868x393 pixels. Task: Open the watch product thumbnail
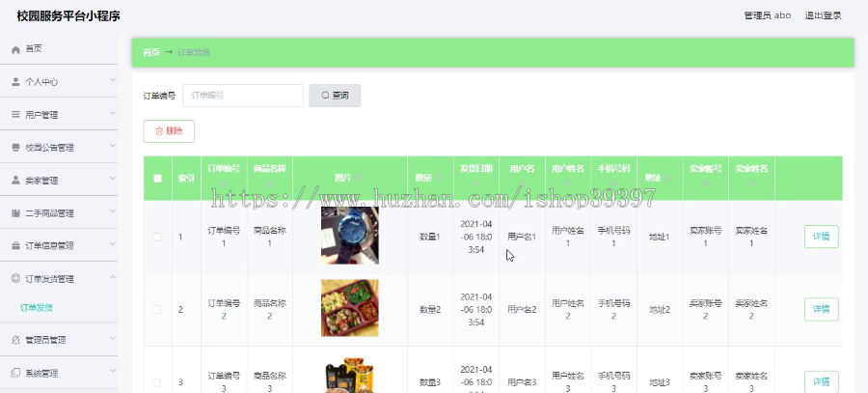click(x=350, y=235)
